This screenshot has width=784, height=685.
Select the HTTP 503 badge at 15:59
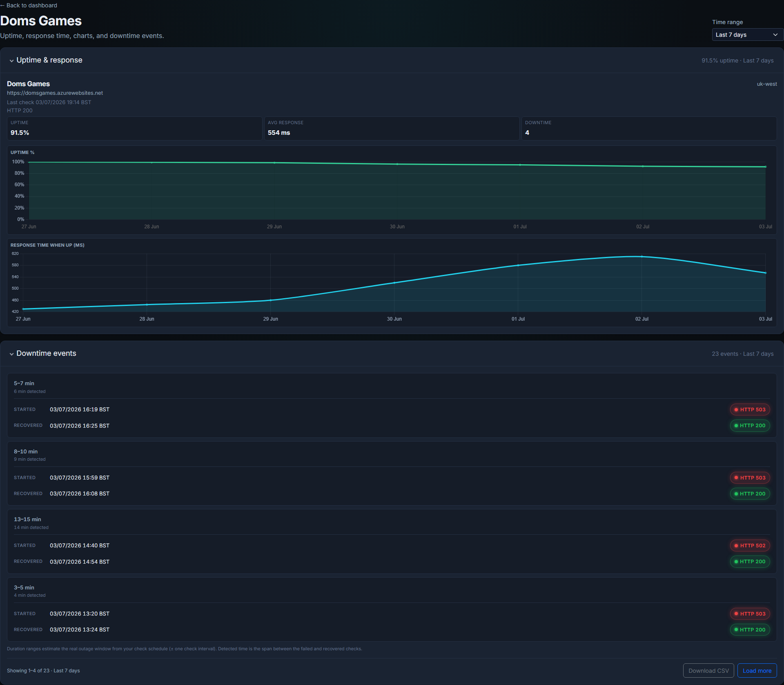[750, 478]
